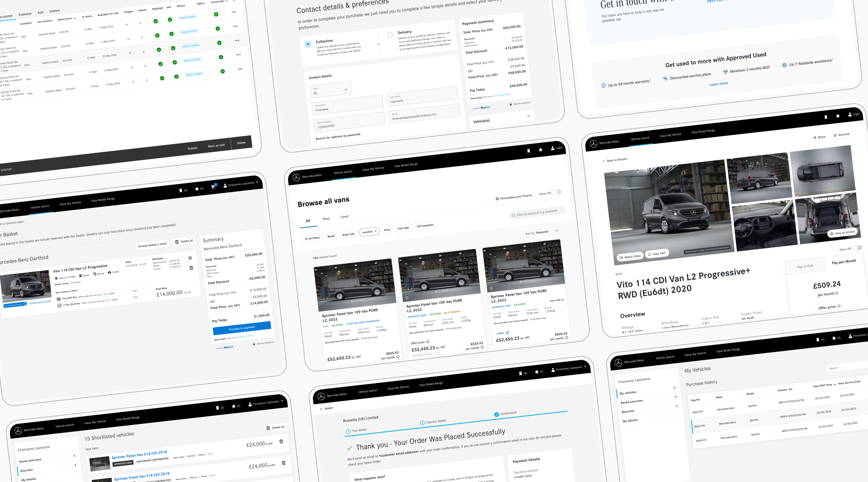Open Firstname Lastname menu on order confirmation page

point(569,368)
